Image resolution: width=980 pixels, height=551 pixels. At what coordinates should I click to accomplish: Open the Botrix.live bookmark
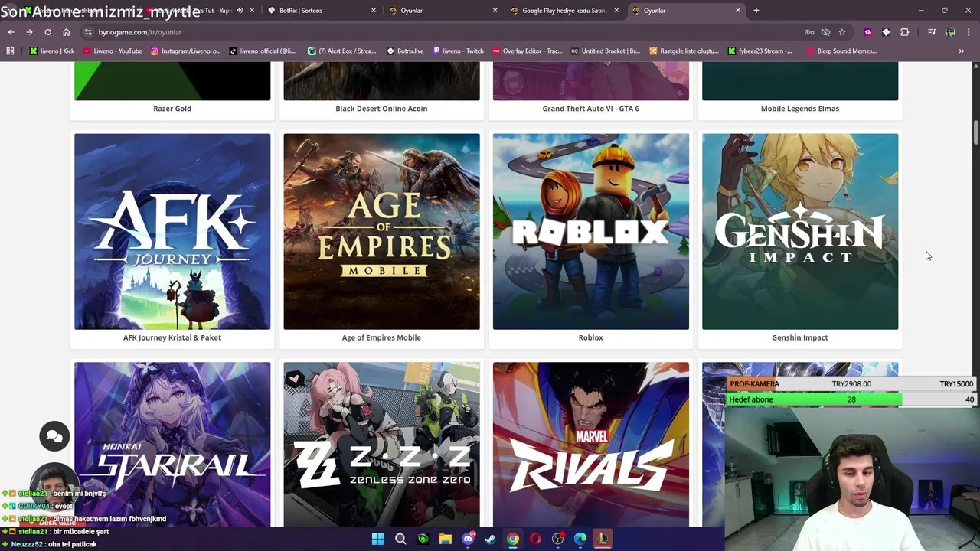405,51
